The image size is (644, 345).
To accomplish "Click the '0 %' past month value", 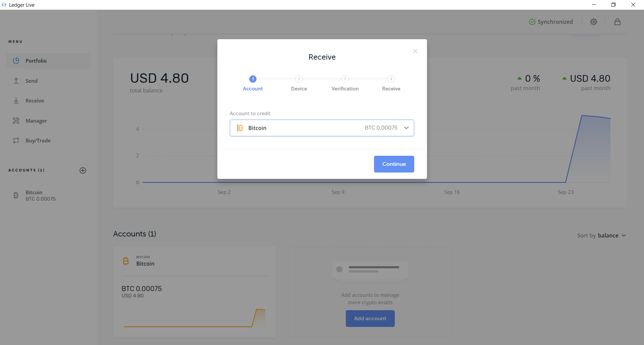I will (532, 78).
